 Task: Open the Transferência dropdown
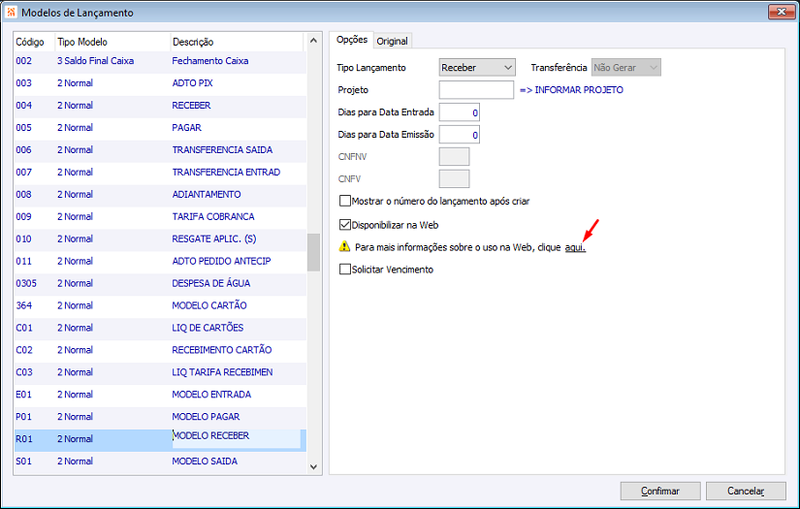pos(626,67)
